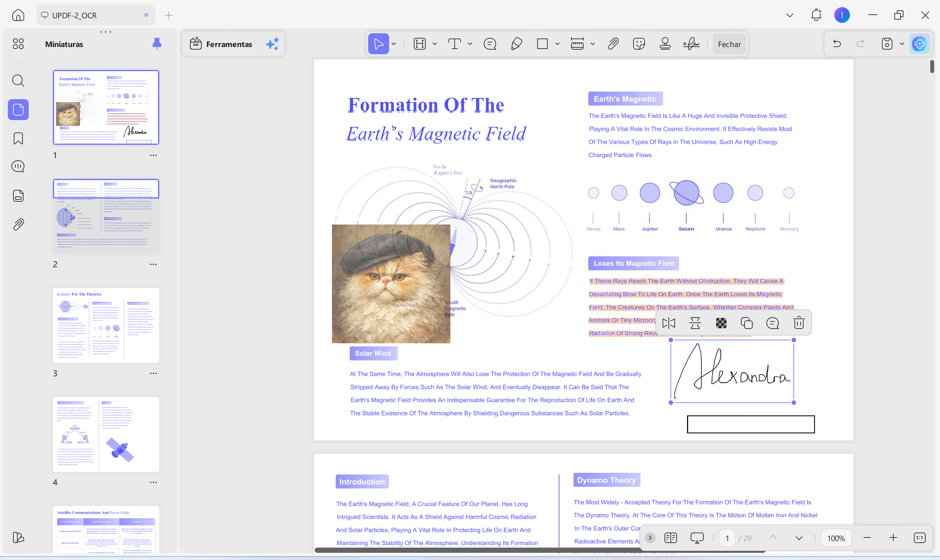Open the Signature tool
This screenshot has width=940, height=560.
[691, 44]
